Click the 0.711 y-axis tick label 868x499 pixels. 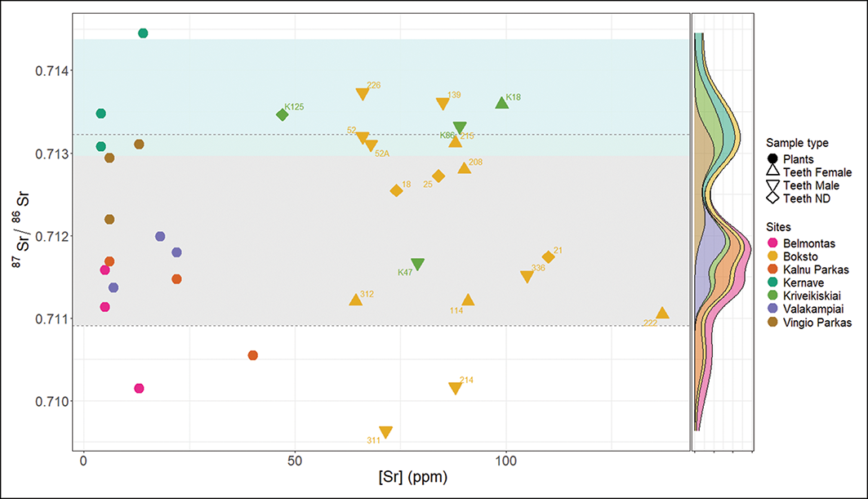51,319
